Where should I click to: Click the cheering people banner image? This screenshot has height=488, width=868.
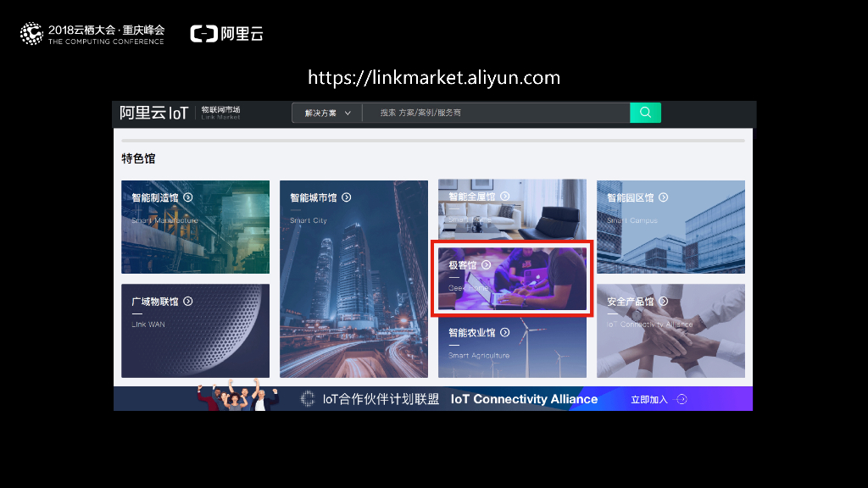pyautogui.click(x=237, y=395)
